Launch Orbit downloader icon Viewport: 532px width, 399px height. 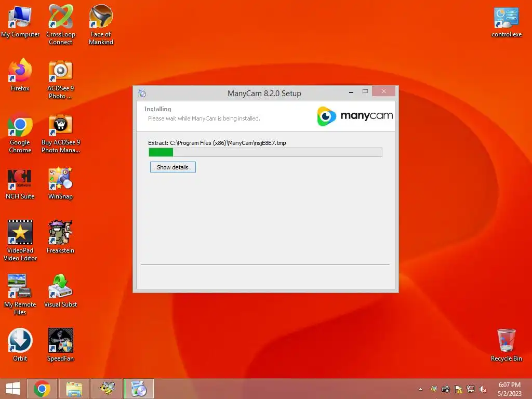(x=20, y=345)
